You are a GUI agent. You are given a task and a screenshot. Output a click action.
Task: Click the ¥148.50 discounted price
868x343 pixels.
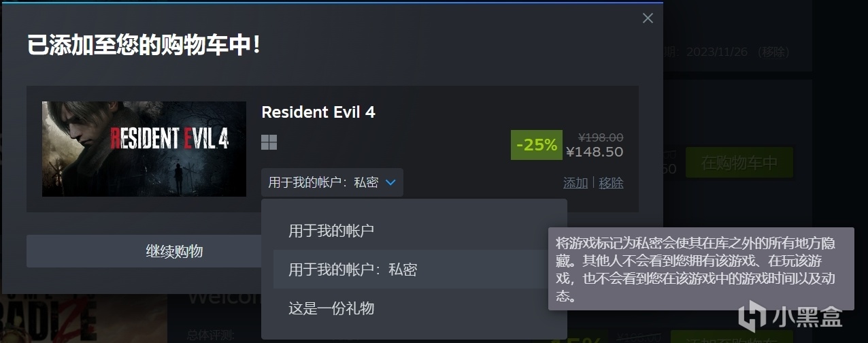coord(595,152)
